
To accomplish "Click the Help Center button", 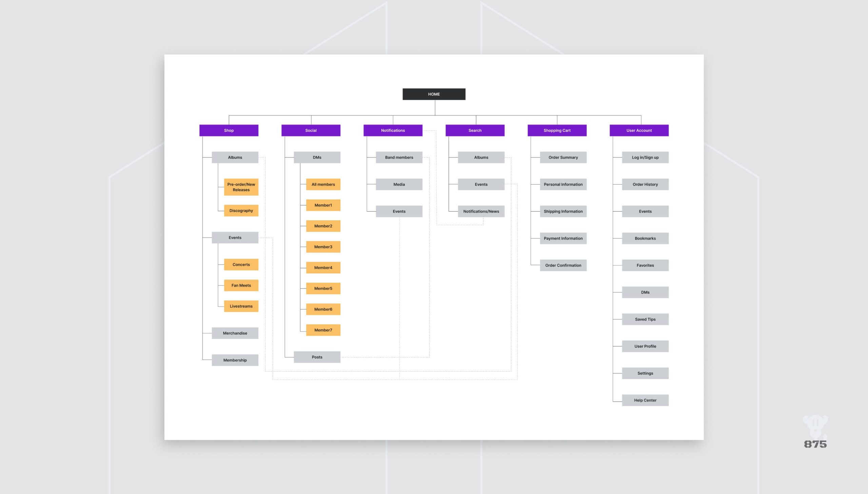I will pos(645,400).
